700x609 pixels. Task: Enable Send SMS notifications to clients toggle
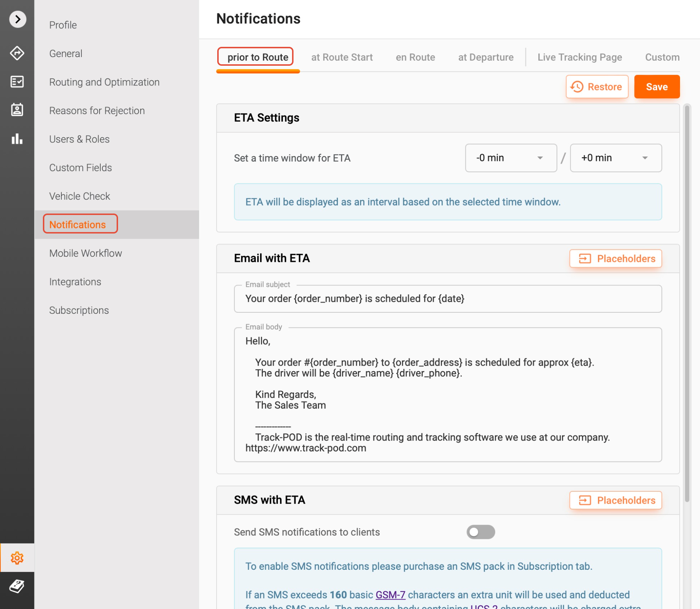click(x=480, y=532)
